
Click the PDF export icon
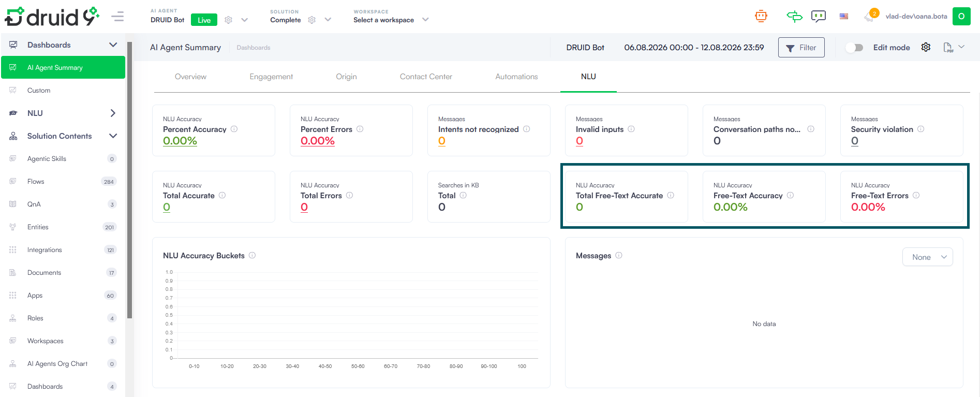coord(948,47)
